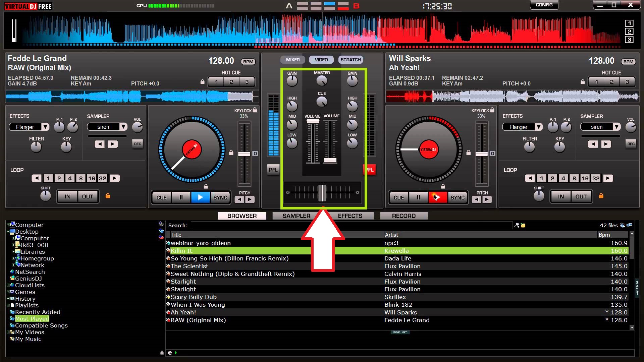Screen dimensions: 644x362
Task: Sync the left deck tempo
Action: point(220,197)
